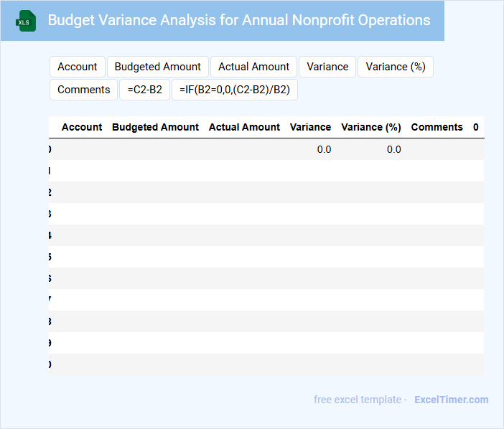
Task: Open the ExcelTimer.com link
Action: tap(451, 400)
